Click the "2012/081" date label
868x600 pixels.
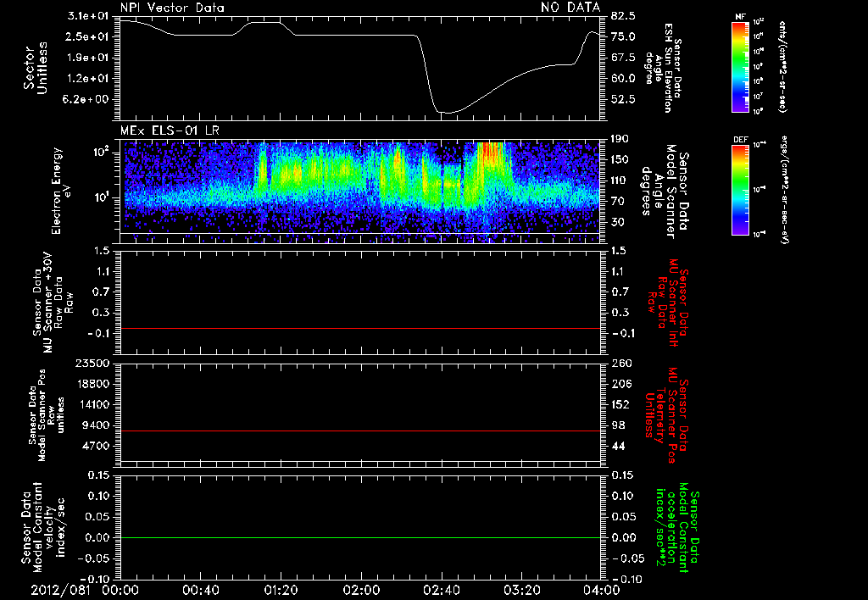60,590
